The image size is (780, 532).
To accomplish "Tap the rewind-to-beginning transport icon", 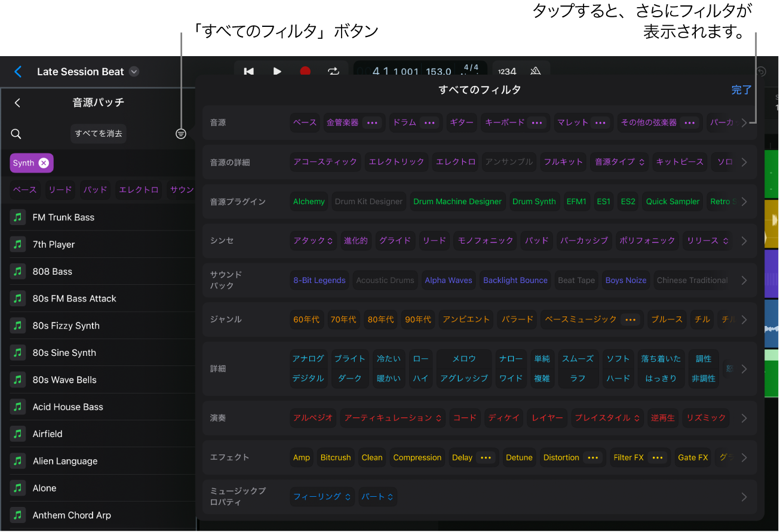I will tap(248, 71).
